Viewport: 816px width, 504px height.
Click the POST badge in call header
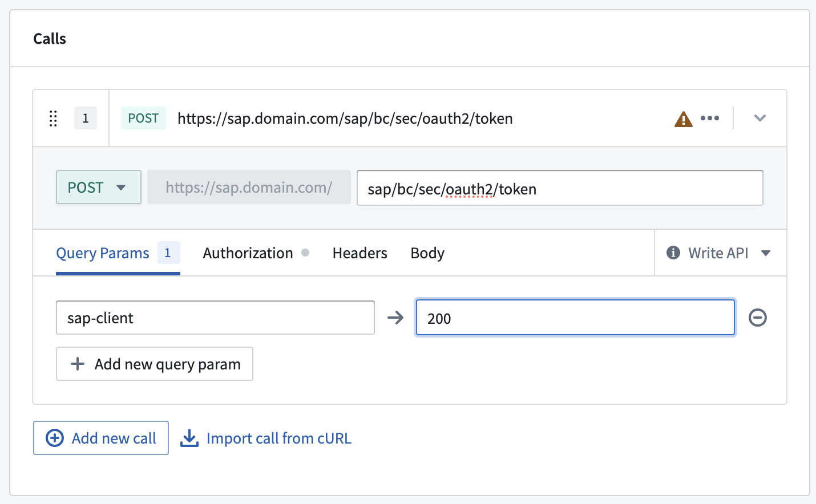[x=143, y=118]
